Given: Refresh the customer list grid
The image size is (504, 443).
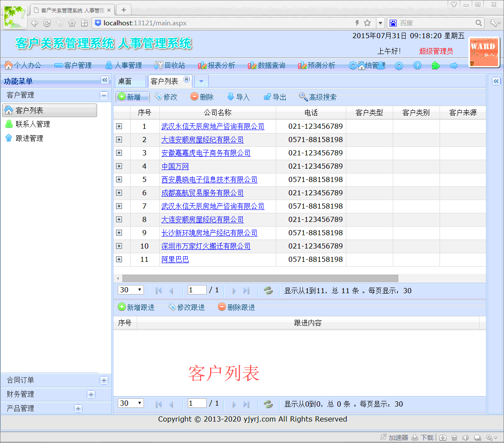Looking at the screenshot, I should pos(269,291).
